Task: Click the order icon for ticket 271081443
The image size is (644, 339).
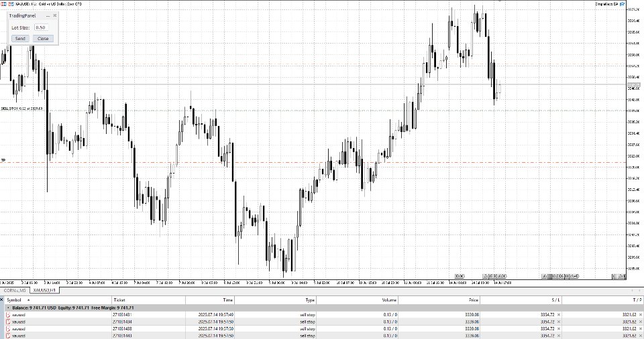Action: (8, 336)
